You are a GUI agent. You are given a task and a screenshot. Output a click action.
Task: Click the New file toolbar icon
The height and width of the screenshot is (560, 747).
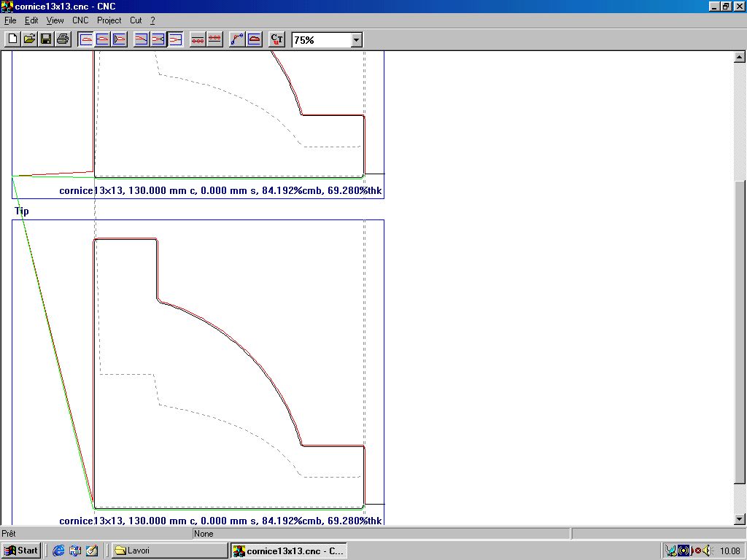pyautogui.click(x=12, y=39)
